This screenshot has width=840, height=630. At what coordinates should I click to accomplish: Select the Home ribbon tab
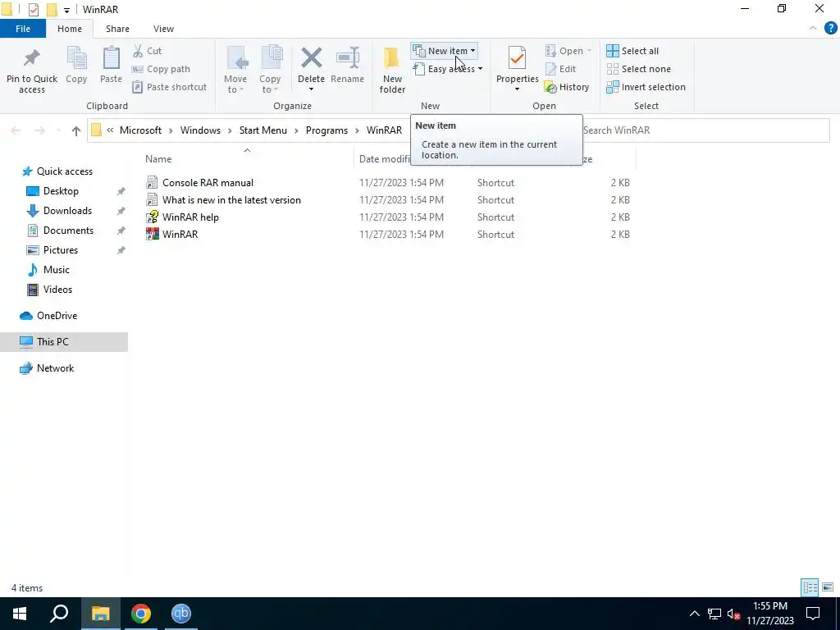[x=70, y=29]
